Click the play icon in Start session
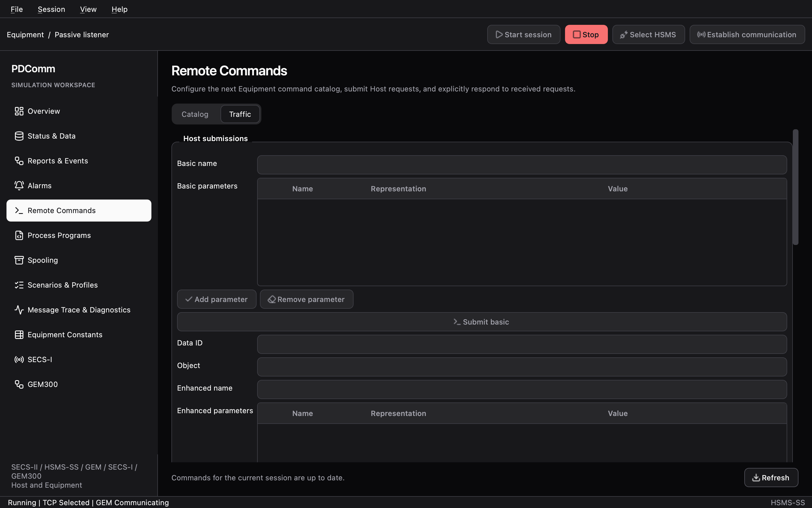This screenshot has height=508, width=812. tap(499, 35)
